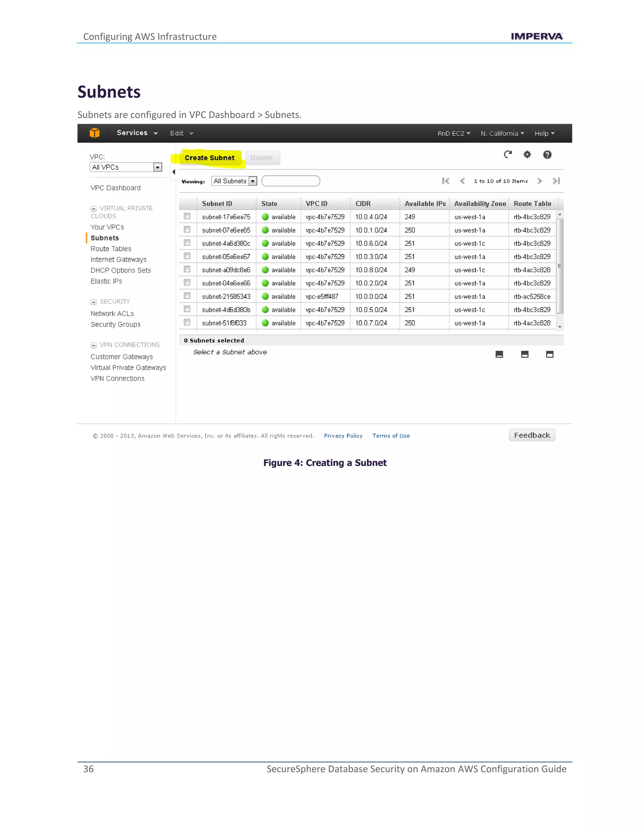Open Network ACLs in sidebar

click(112, 313)
